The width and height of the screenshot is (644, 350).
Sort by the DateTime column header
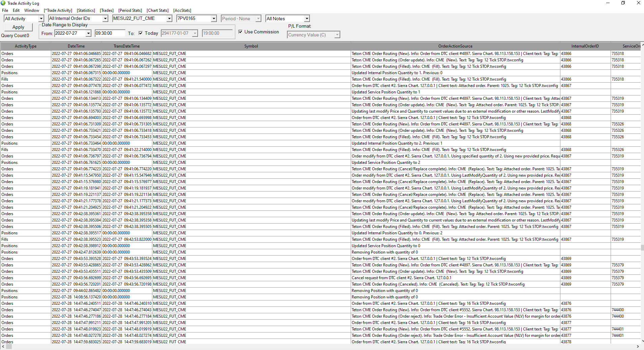click(76, 46)
